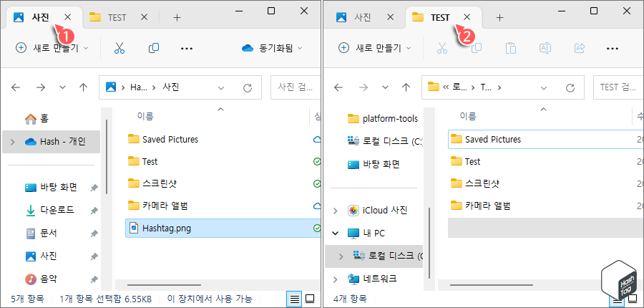Open 스크린샷 folder in left window
This screenshot has height=308, width=644.
point(152,183)
